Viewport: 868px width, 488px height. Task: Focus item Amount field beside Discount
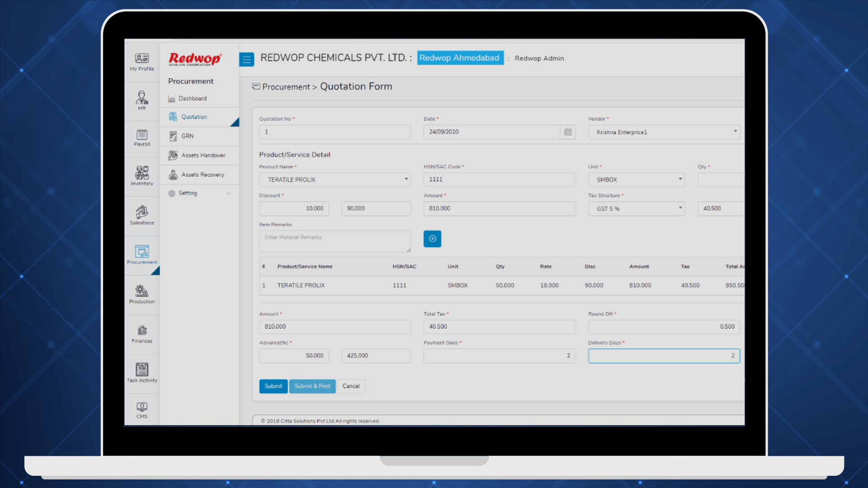(500, 208)
